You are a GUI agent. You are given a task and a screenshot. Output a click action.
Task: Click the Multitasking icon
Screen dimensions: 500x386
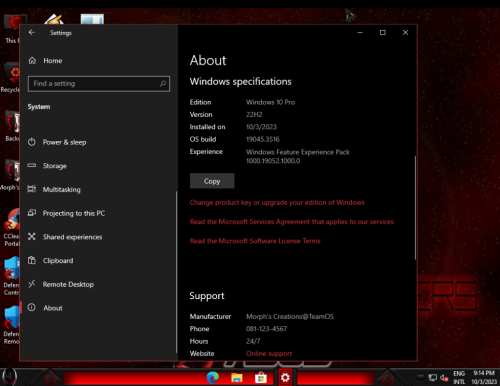[32, 189]
